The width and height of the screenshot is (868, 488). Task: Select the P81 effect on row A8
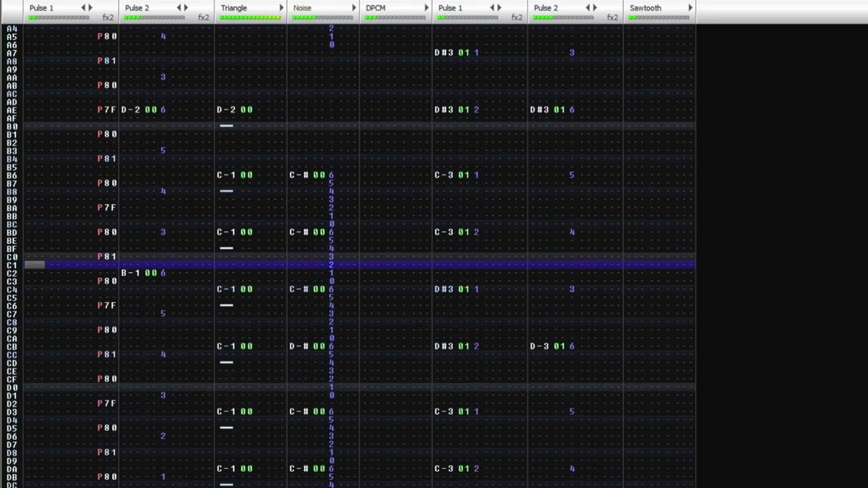click(x=106, y=60)
